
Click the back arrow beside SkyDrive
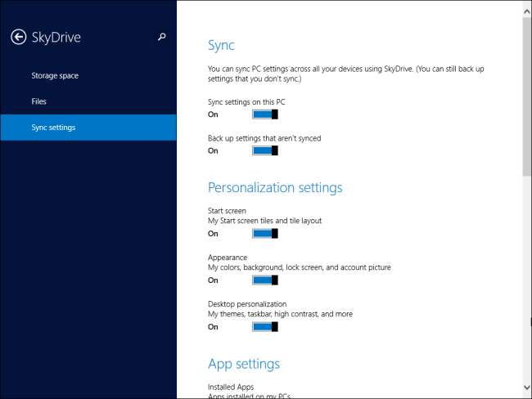click(18, 37)
